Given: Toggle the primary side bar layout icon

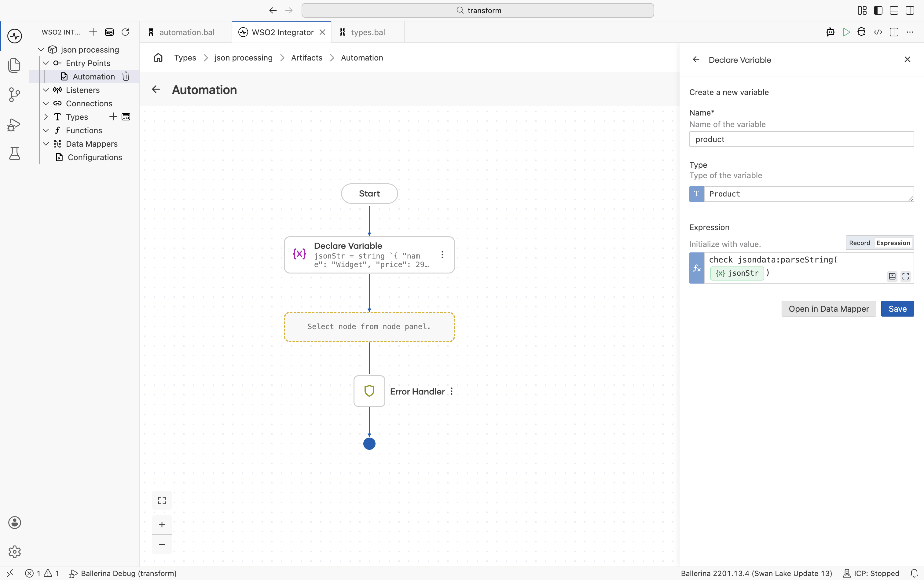Looking at the screenshot, I should coord(878,10).
